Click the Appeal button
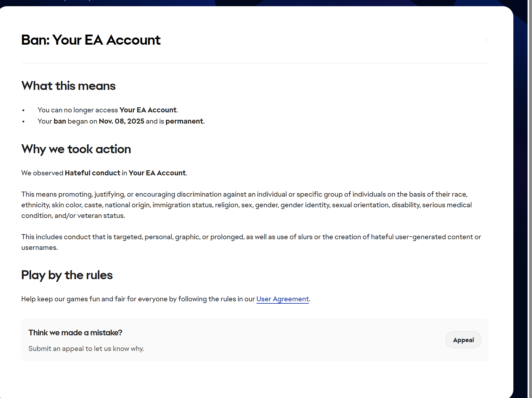Viewport: 532px width, 398px height. click(x=463, y=340)
